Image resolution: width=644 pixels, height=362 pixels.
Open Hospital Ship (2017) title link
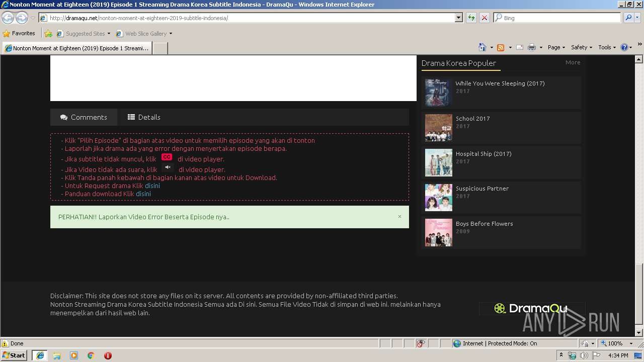tap(484, 154)
